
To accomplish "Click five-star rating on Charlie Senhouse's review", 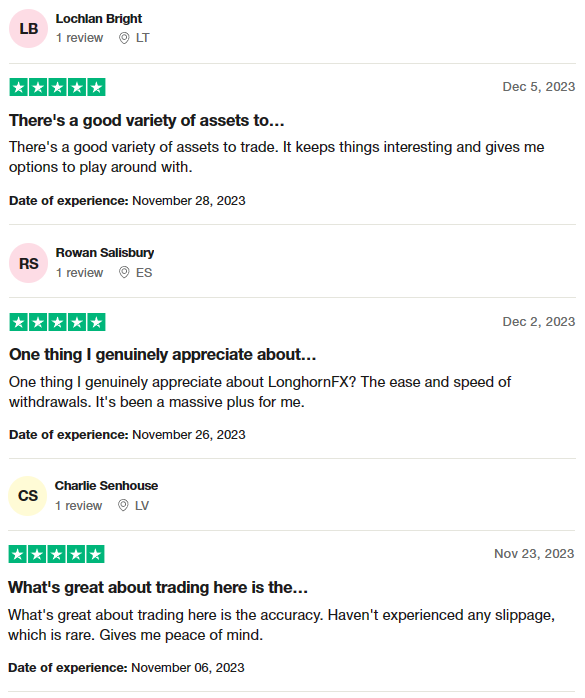I will pyautogui.click(x=57, y=554).
